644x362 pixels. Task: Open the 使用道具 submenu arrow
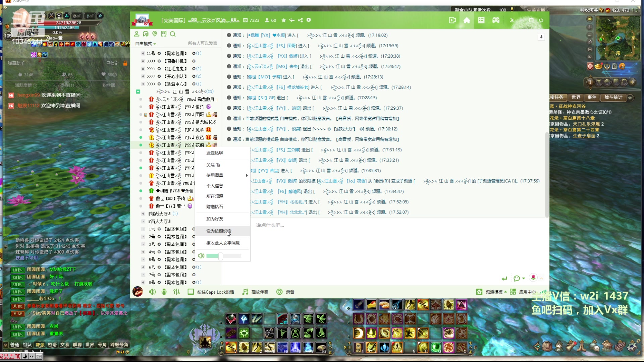tap(247, 176)
